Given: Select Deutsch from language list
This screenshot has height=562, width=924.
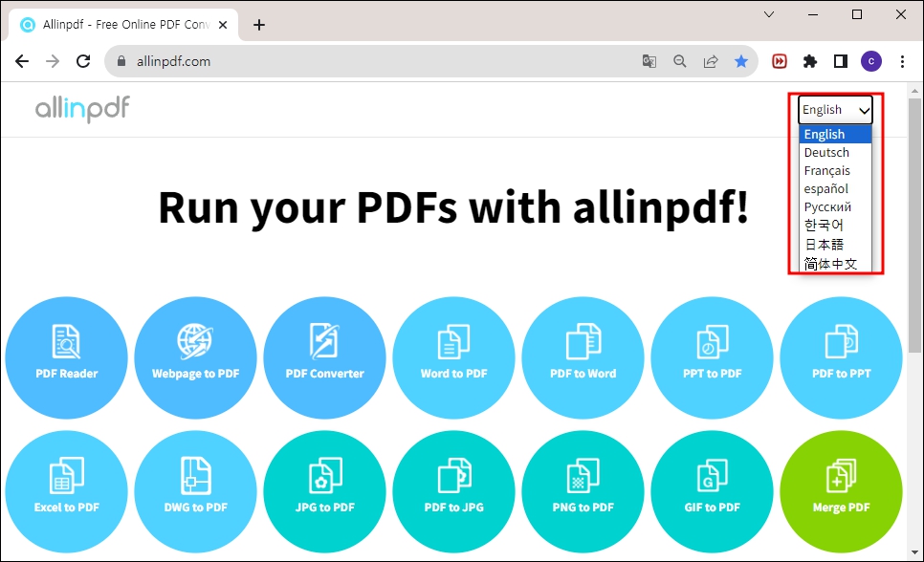Looking at the screenshot, I should pos(835,153).
